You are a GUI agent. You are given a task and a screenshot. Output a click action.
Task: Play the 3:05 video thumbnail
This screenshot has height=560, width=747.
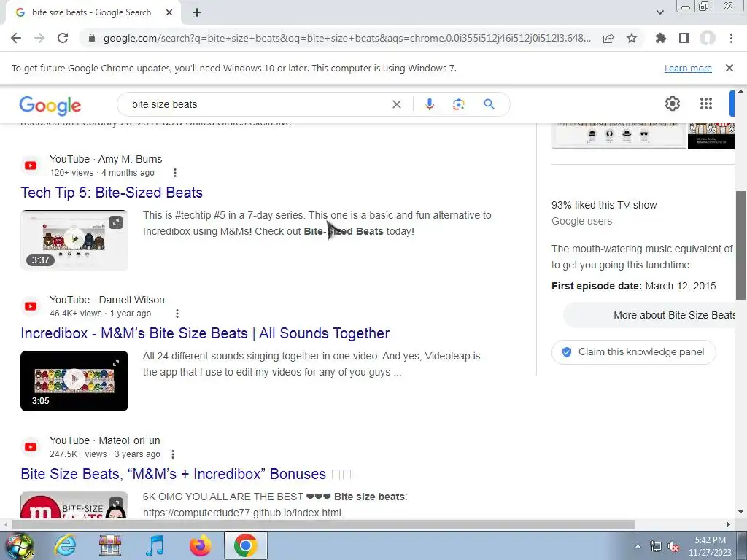pyautogui.click(x=74, y=381)
